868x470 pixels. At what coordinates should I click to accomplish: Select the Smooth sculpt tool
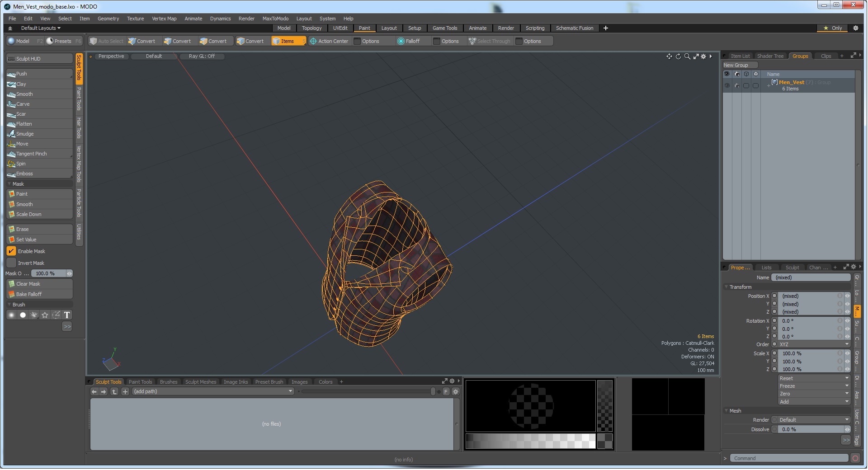(39, 94)
